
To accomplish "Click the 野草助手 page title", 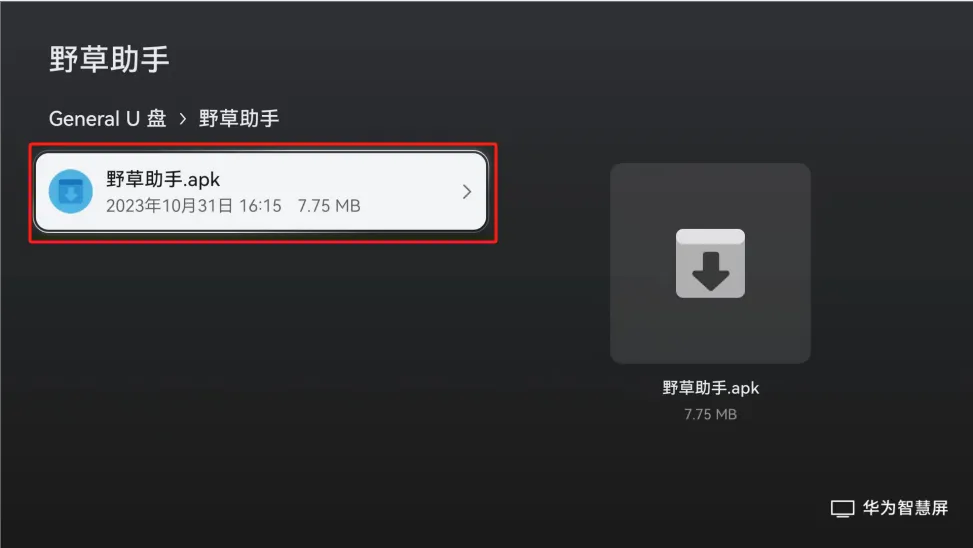I will [x=109, y=60].
